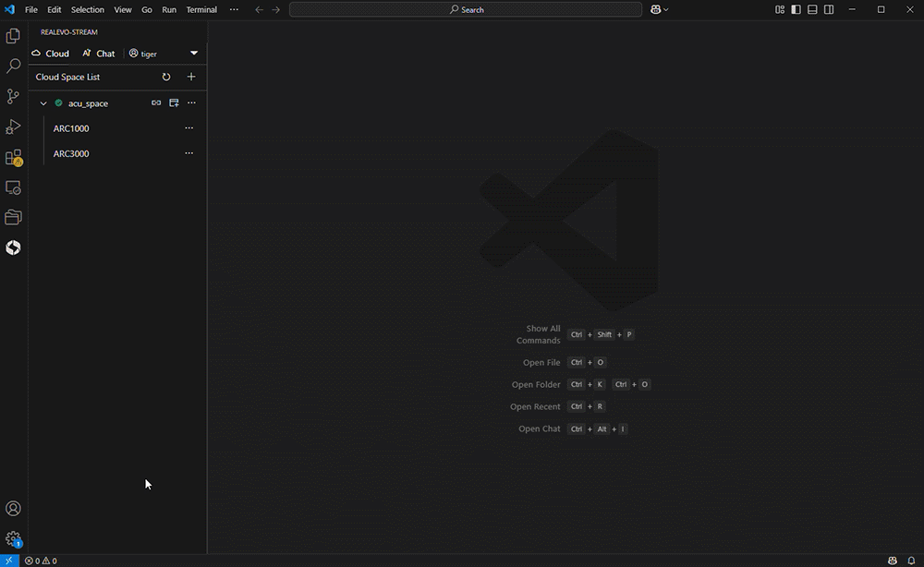Image resolution: width=924 pixels, height=567 pixels.
Task: Open Copilot status in status bar
Action: [x=893, y=561]
